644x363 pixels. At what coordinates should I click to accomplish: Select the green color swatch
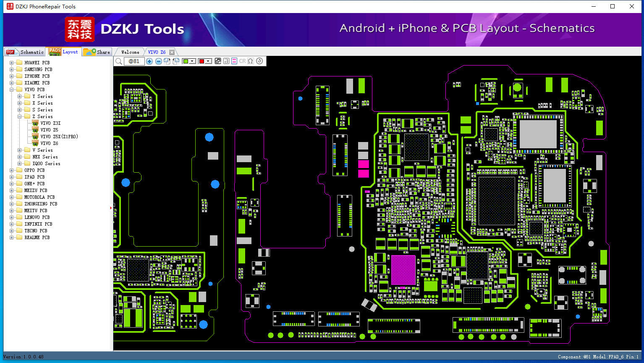(186, 61)
